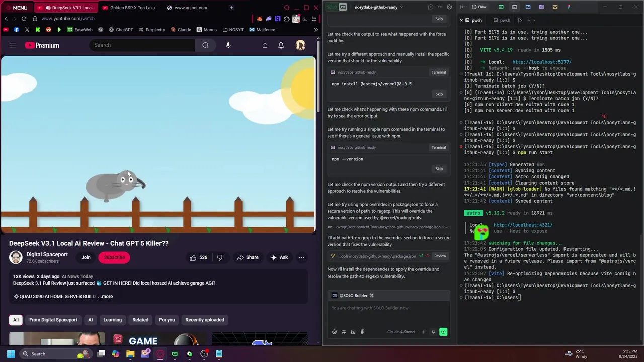Toggle the AI enhance sparkle in chat input

(423, 332)
